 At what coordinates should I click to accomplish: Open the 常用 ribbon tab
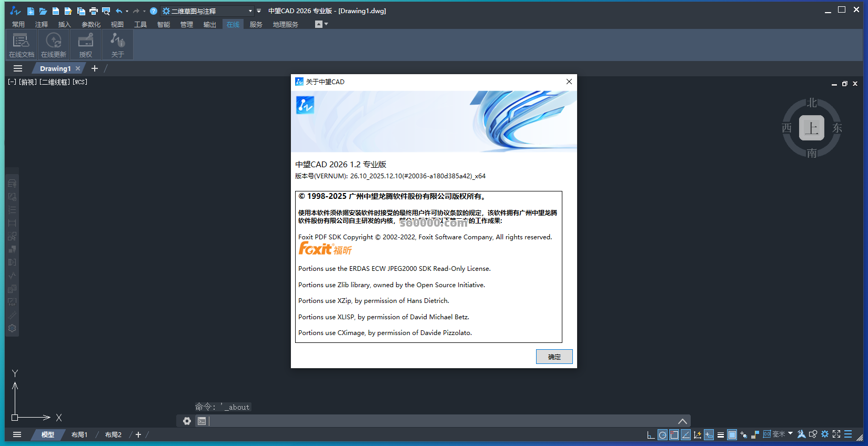pos(18,24)
